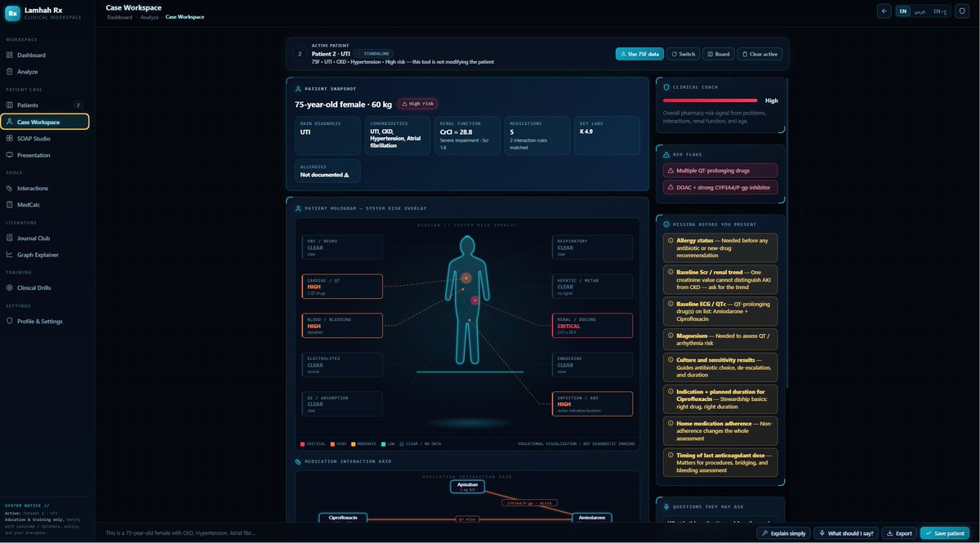Open Presentation from the sidebar
Screen dimensions: 980x543
45,154
